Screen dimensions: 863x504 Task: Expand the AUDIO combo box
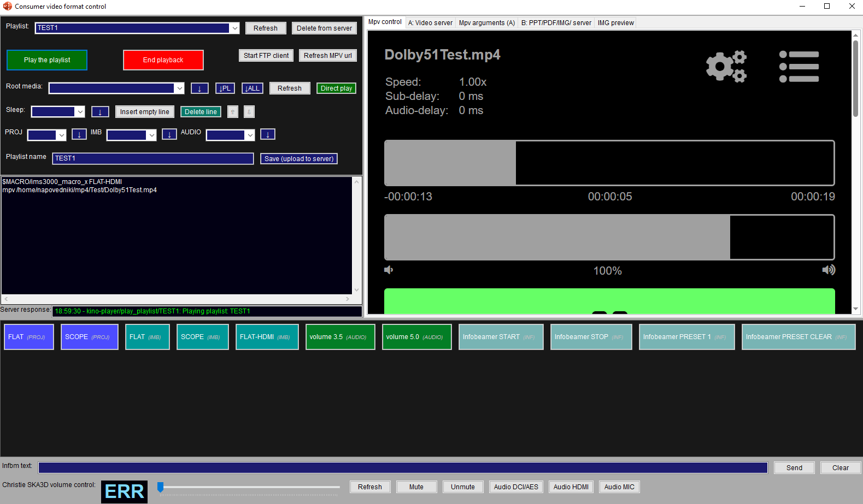click(250, 135)
